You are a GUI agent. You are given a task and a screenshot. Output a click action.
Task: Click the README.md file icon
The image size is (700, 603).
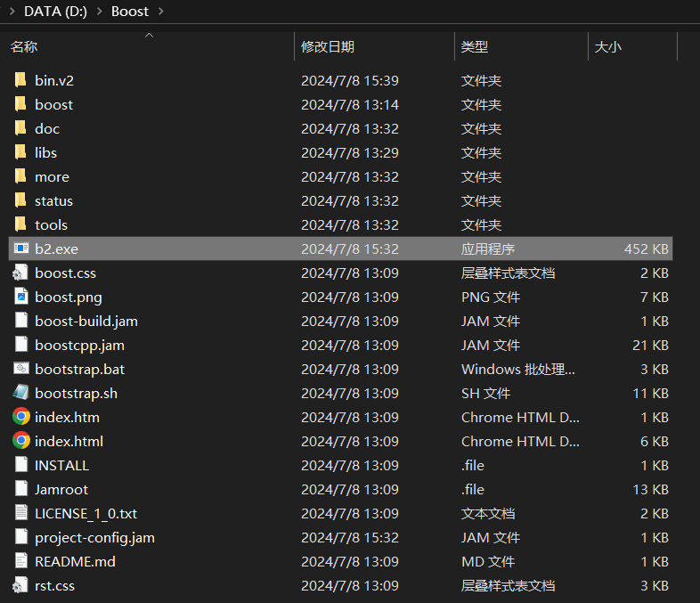21,561
